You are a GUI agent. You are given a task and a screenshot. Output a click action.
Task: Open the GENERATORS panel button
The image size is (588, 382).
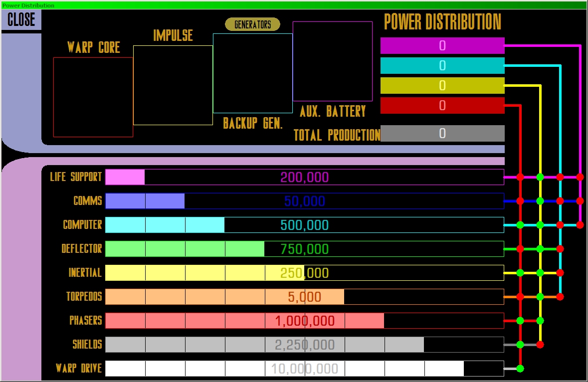(x=252, y=24)
